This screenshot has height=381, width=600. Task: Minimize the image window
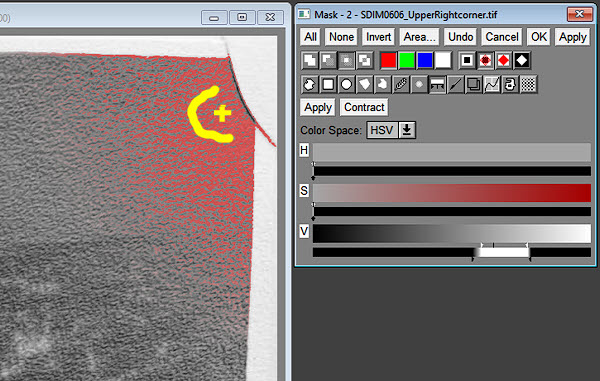[x=214, y=18]
